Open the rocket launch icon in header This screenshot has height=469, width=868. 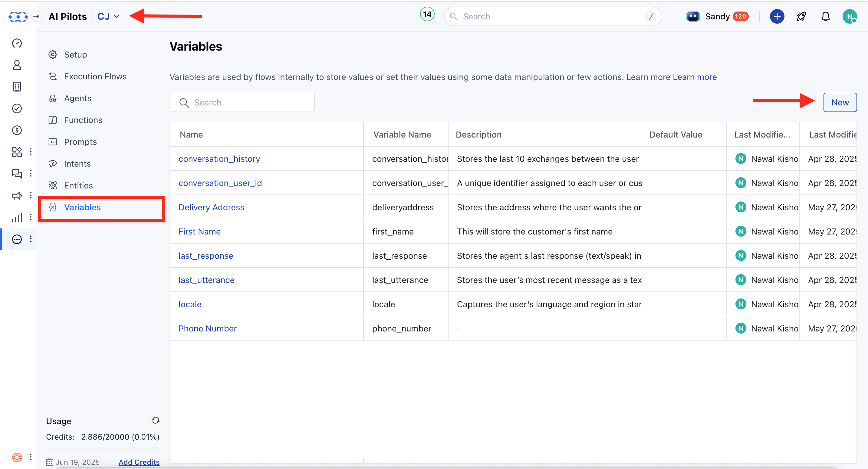[801, 16]
